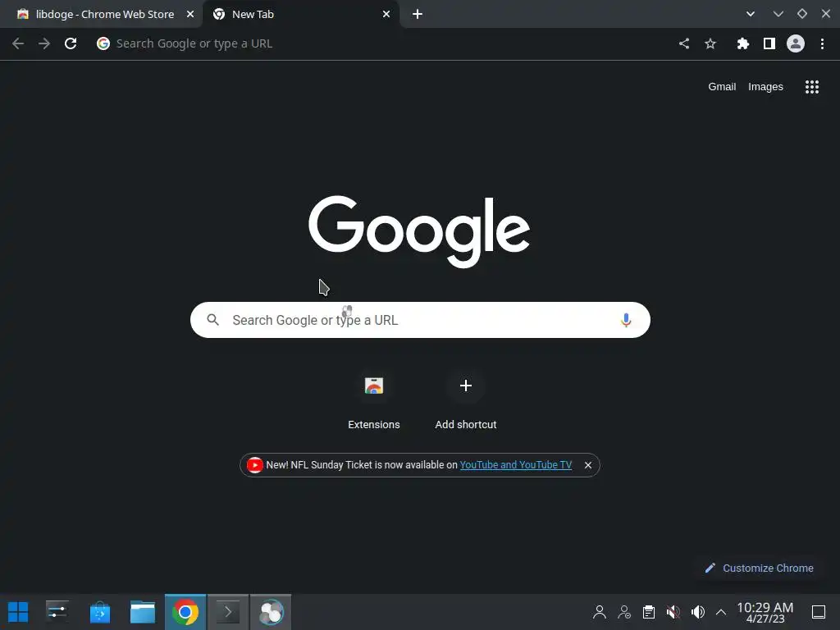Open YouTube and YouTube TV link

pyautogui.click(x=516, y=465)
